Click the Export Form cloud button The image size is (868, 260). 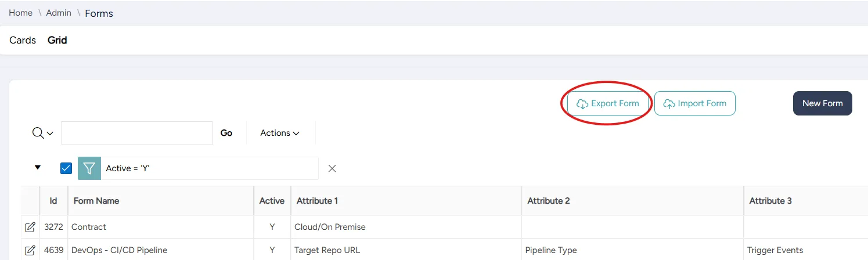(x=607, y=103)
